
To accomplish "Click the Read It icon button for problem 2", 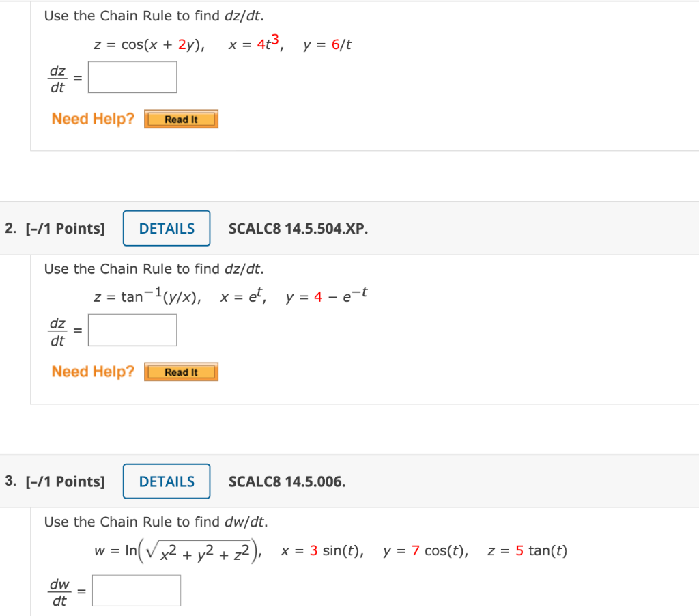I will tap(180, 372).
